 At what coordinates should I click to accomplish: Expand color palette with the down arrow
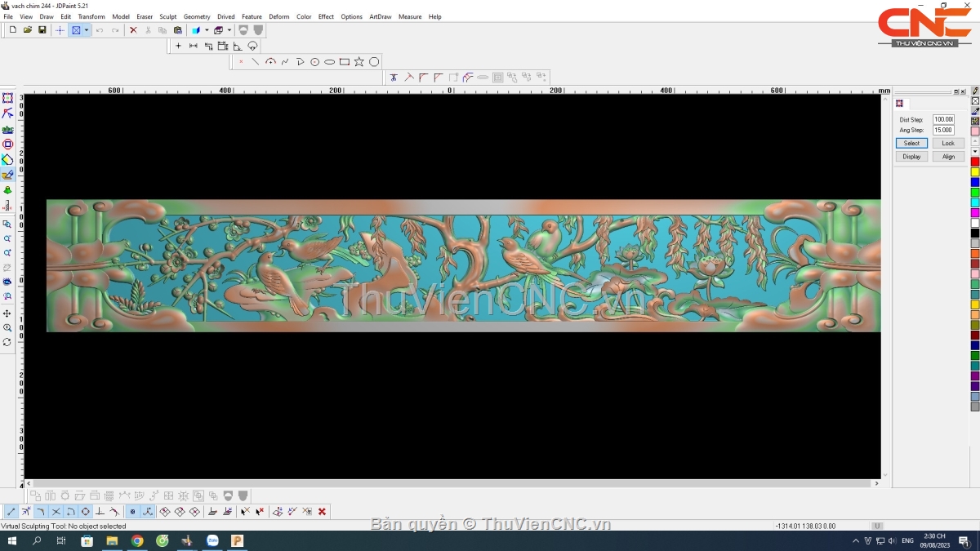[975, 152]
